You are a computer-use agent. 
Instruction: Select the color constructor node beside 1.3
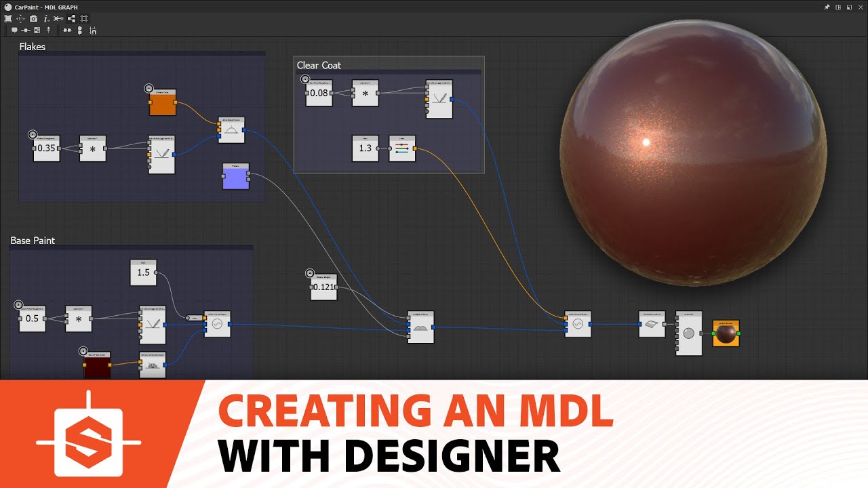click(403, 148)
